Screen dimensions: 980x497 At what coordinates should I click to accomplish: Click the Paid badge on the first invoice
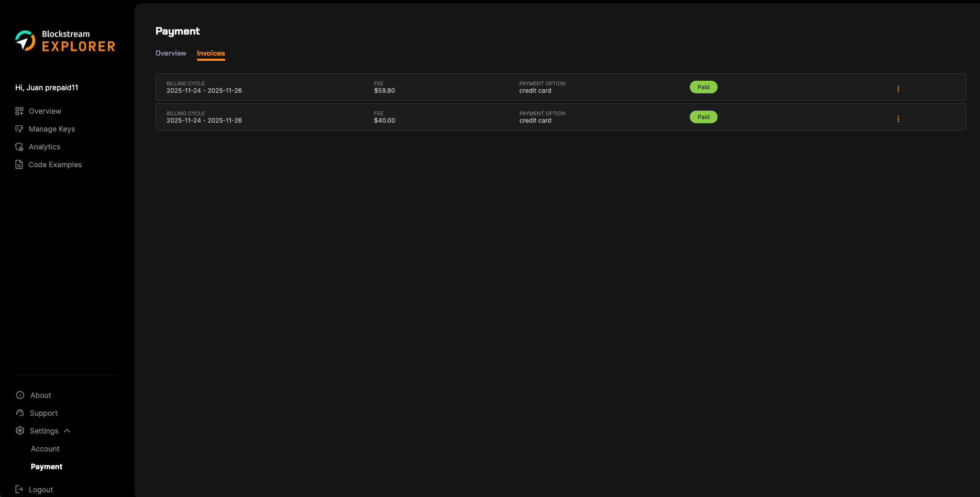tap(703, 87)
